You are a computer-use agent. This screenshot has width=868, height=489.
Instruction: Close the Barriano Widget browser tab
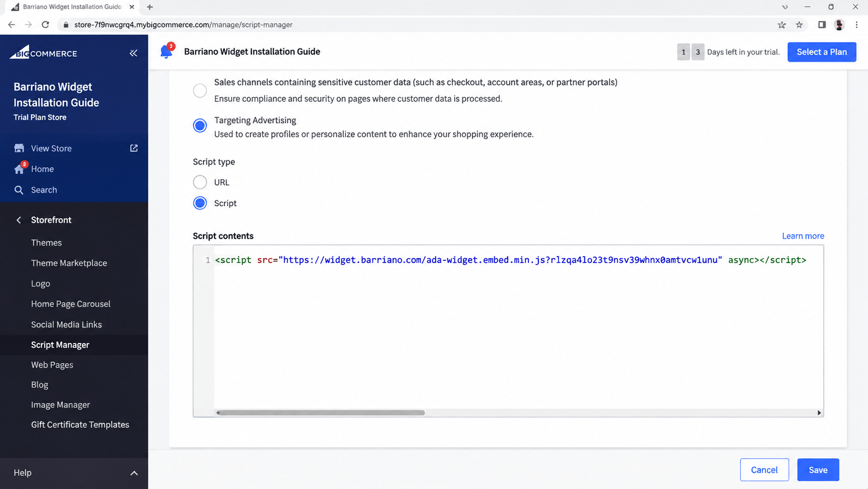click(132, 7)
